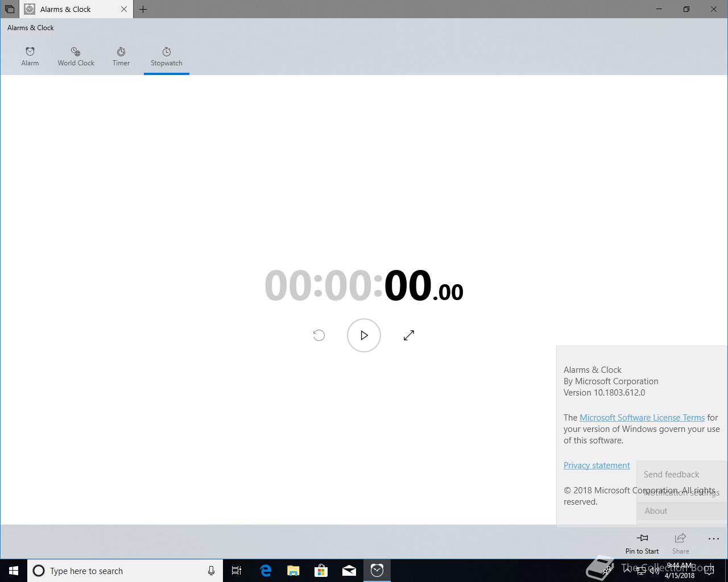Open the Timer tab

[x=121, y=57]
